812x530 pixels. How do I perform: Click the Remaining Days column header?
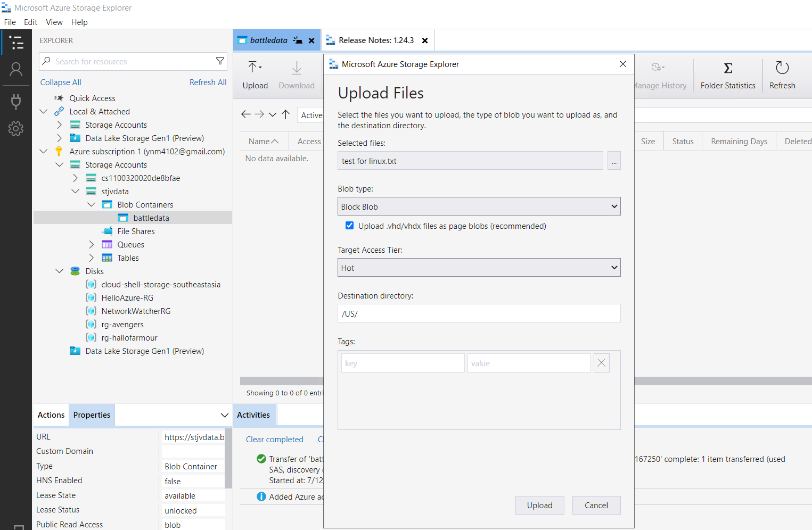coord(739,141)
